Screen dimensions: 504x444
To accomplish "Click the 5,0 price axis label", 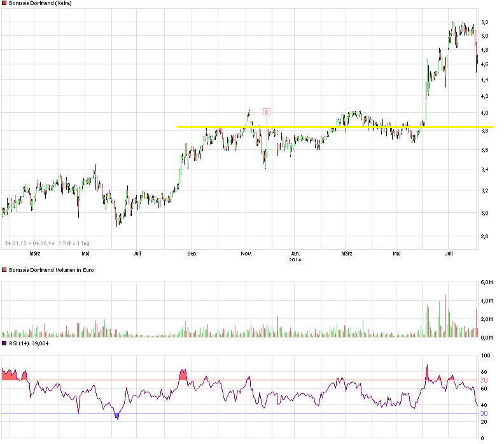I will click(485, 36).
